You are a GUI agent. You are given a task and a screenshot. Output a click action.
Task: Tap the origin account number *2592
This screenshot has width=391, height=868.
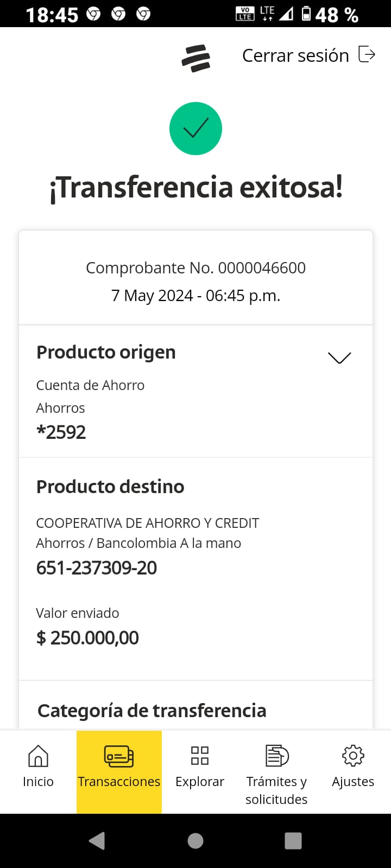point(61,432)
